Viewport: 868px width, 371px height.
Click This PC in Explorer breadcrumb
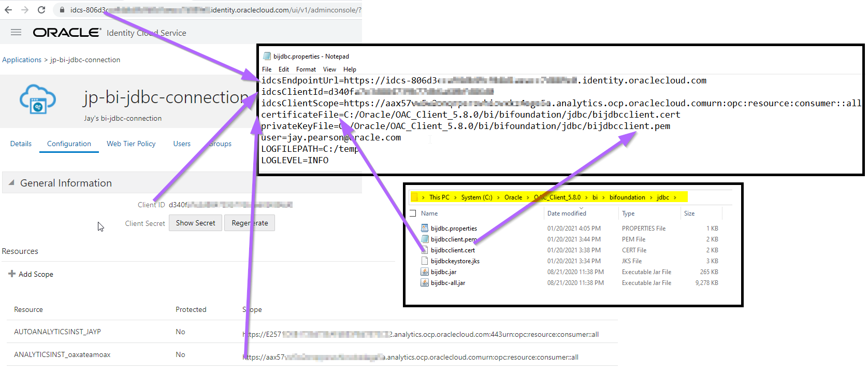pyautogui.click(x=439, y=197)
